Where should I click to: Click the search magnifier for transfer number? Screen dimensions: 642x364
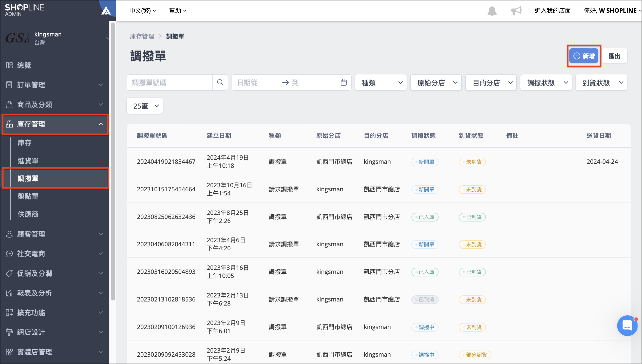pyautogui.click(x=220, y=83)
